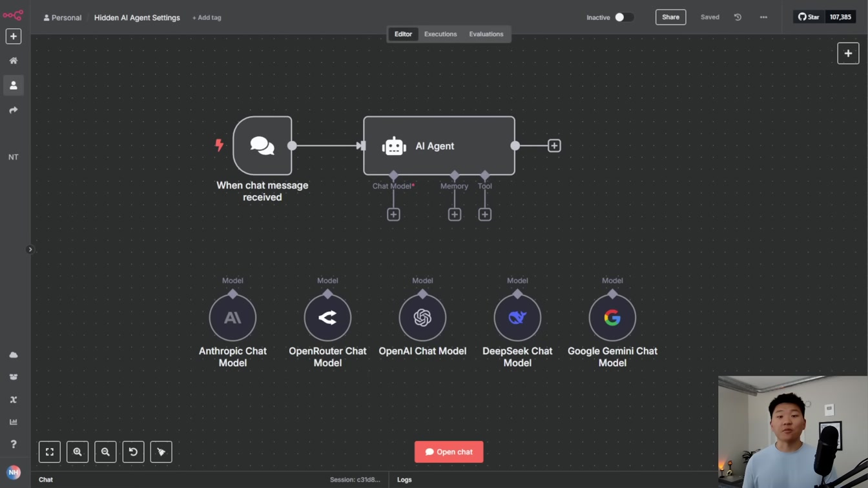
Task: Click the Share button
Action: 670,17
